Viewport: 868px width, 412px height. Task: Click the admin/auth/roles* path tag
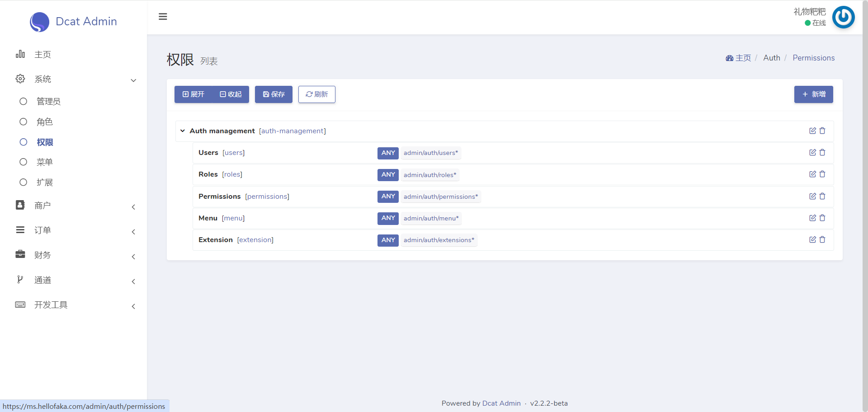(x=430, y=175)
